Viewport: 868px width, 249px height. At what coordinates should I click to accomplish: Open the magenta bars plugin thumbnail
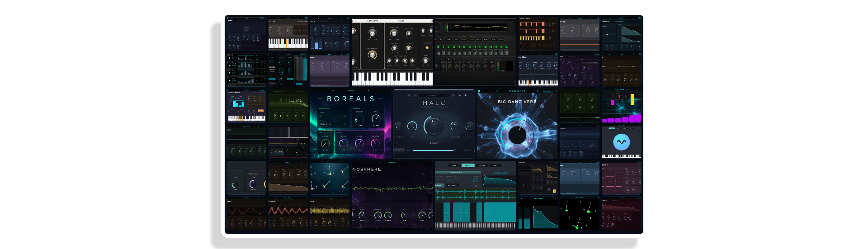[x=621, y=106]
